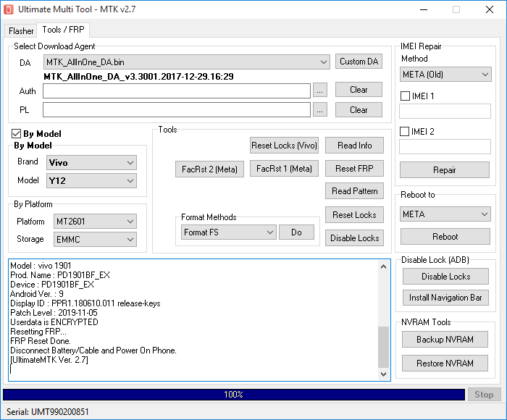Open the Platform dropdown showing MT2601

pyautogui.click(x=95, y=222)
